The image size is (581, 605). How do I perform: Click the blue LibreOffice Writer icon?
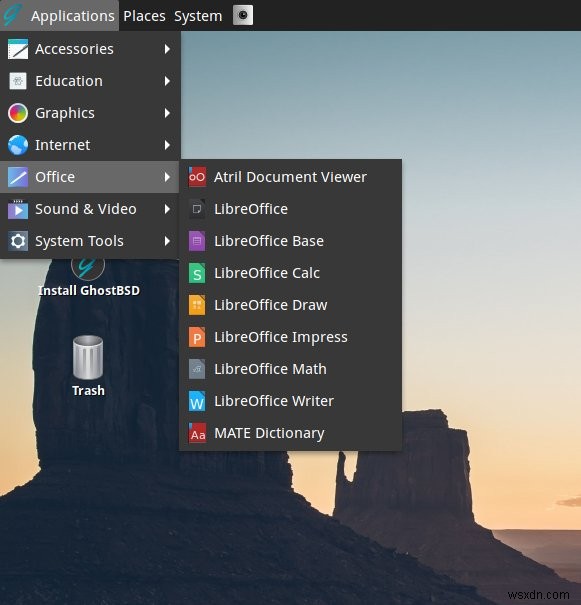[x=197, y=401]
